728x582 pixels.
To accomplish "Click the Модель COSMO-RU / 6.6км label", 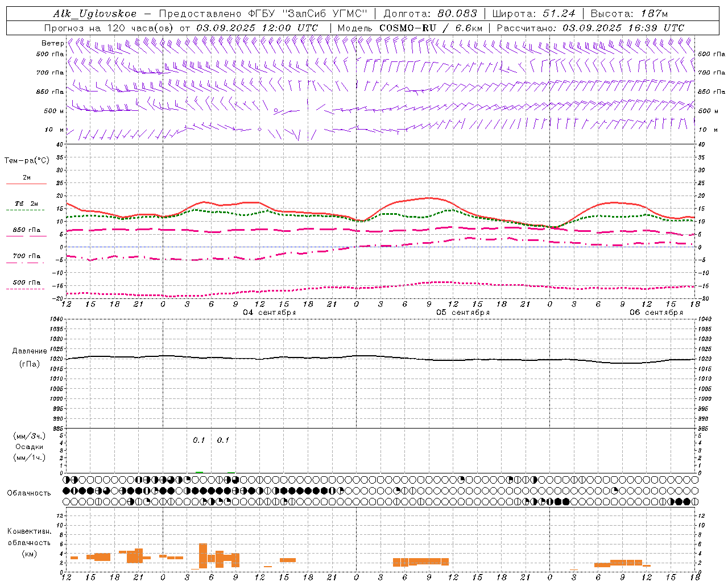I will [x=409, y=28].
